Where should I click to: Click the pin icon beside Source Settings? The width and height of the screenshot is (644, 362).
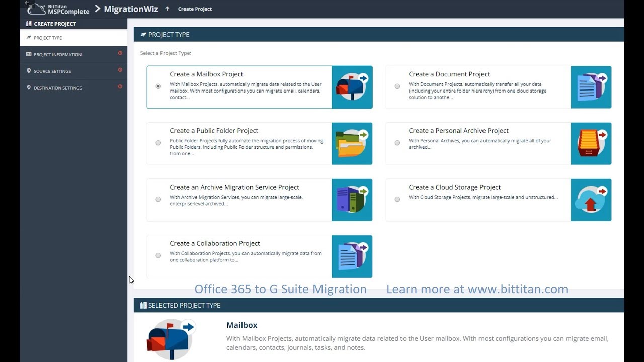coord(29,71)
